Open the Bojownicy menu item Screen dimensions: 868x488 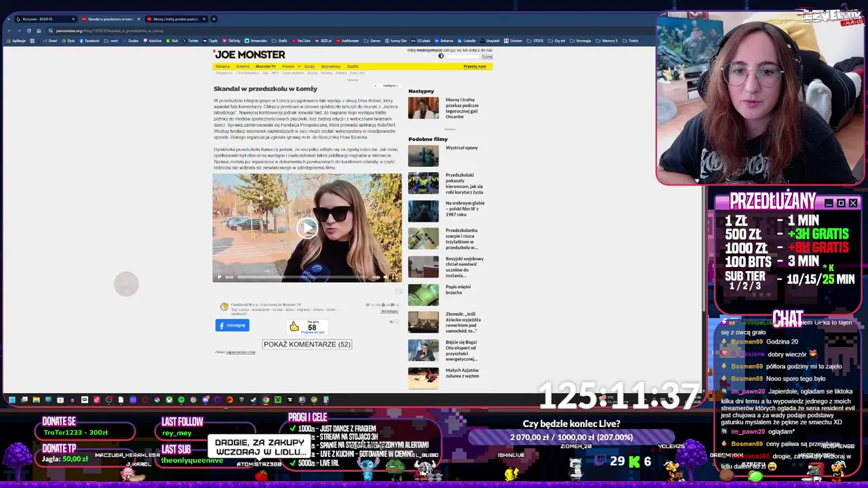pyautogui.click(x=331, y=66)
